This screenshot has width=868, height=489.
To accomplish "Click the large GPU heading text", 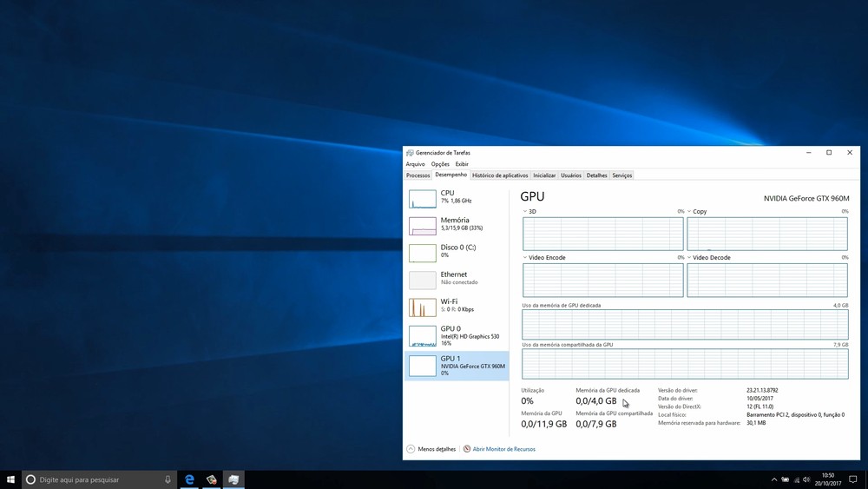I will coord(532,196).
